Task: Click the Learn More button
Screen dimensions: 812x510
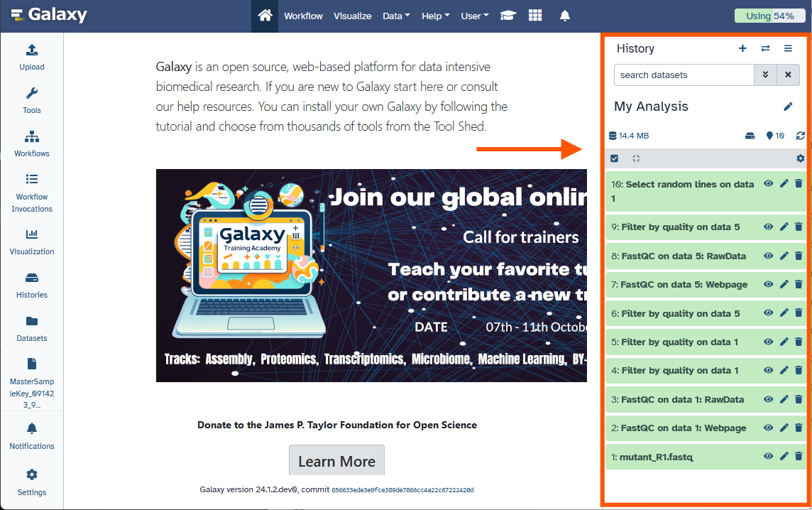Action: (x=336, y=460)
